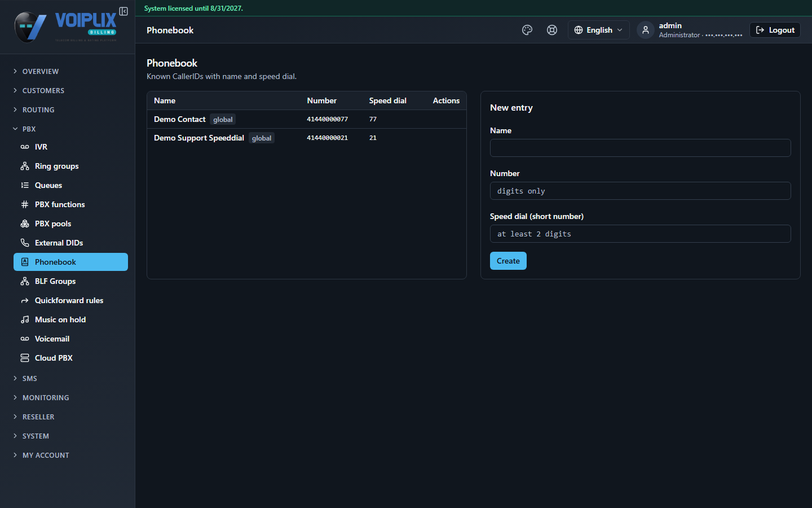Click the "Demo Support Speeddial" name cell
812x508 pixels.
[x=199, y=138]
